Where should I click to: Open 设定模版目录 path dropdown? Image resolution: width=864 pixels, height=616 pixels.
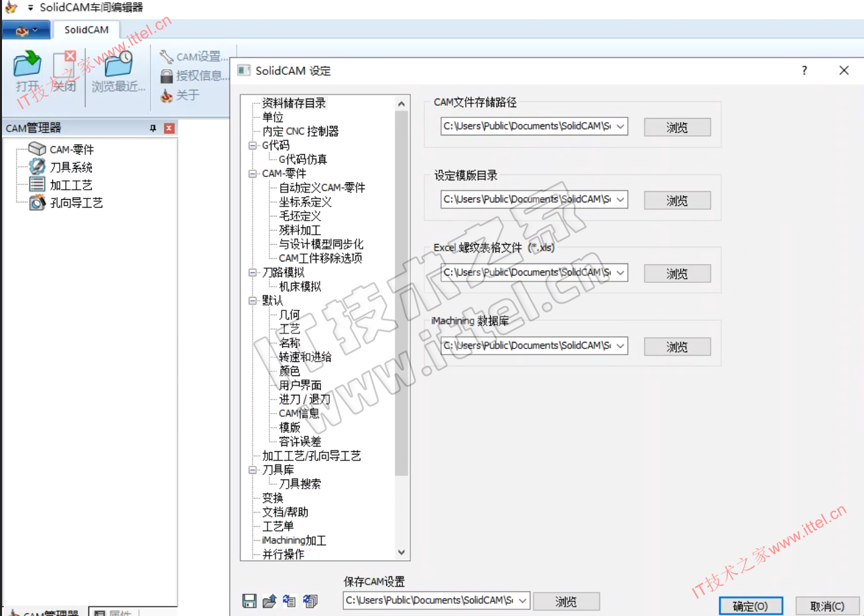(x=620, y=199)
